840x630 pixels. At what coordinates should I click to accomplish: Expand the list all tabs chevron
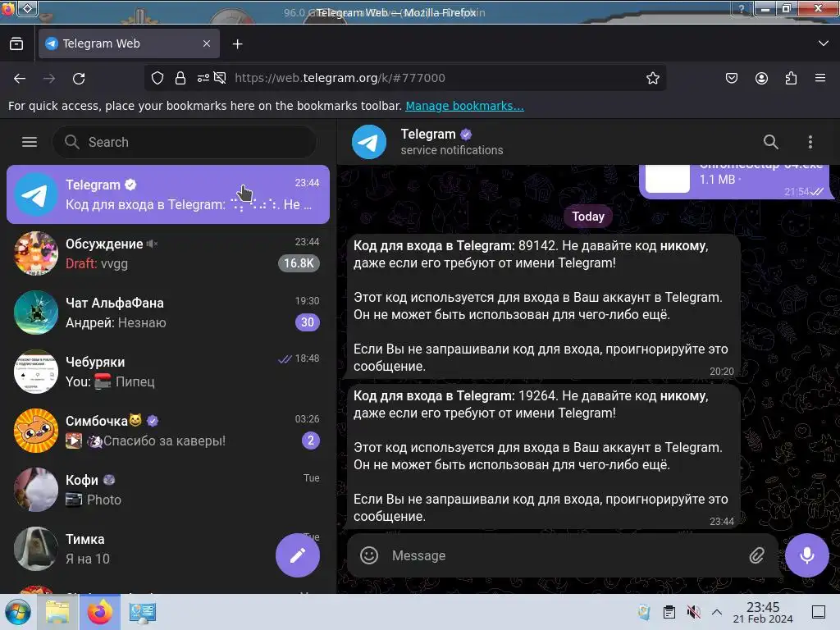(x=824, y=43)
